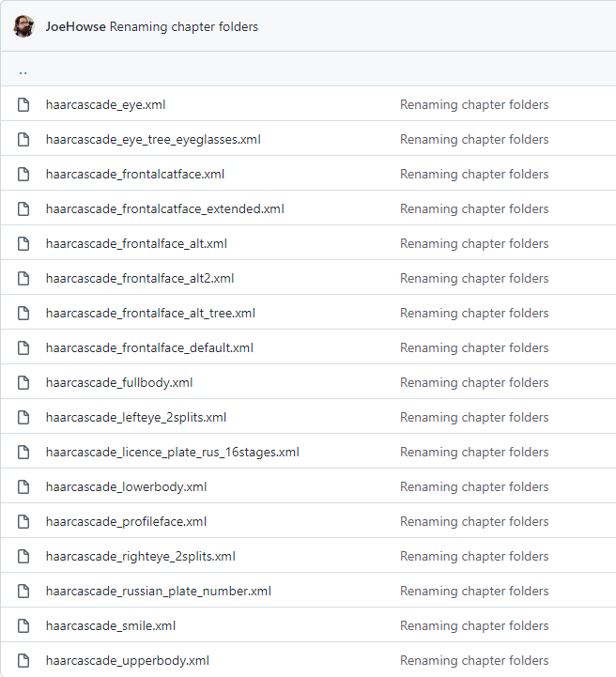The height and width of the screenshot is (677, 616).
Task: Click file icon beside haarcascade_righteye_2splits.xml
Action: pos(23,557)
